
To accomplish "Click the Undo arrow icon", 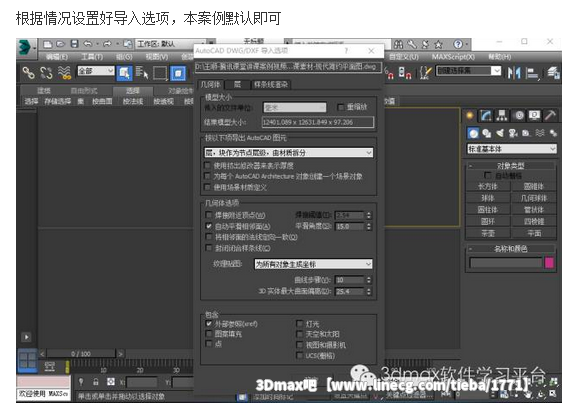I will (x=88, y=44).
